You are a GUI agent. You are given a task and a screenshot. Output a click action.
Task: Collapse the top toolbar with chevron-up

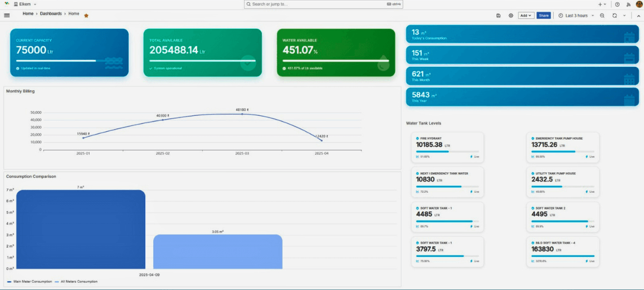pyautogui.click(x=638, y=16)
